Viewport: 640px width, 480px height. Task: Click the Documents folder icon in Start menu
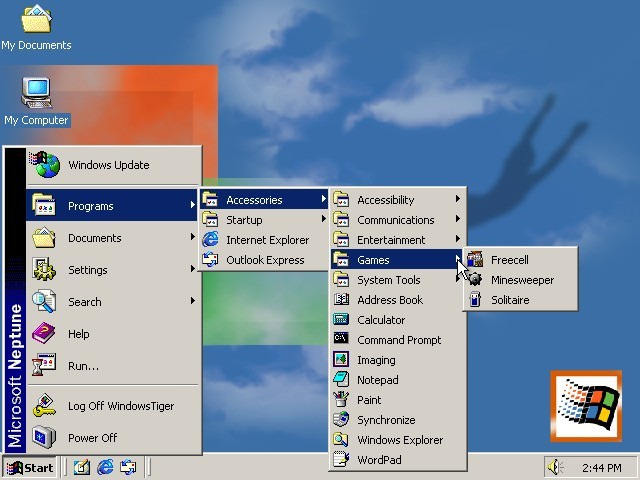(x=44, y=238)
